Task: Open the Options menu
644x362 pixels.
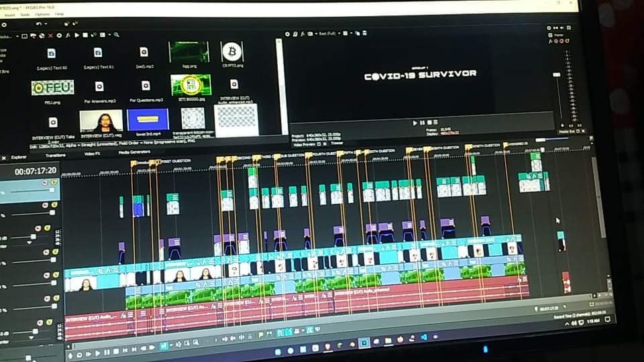Action: click(x=42, y=14)
